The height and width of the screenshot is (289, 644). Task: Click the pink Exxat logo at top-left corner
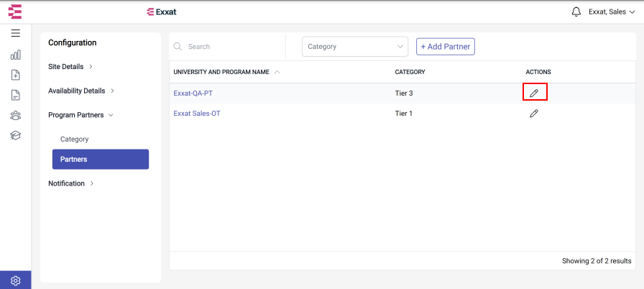15,12
